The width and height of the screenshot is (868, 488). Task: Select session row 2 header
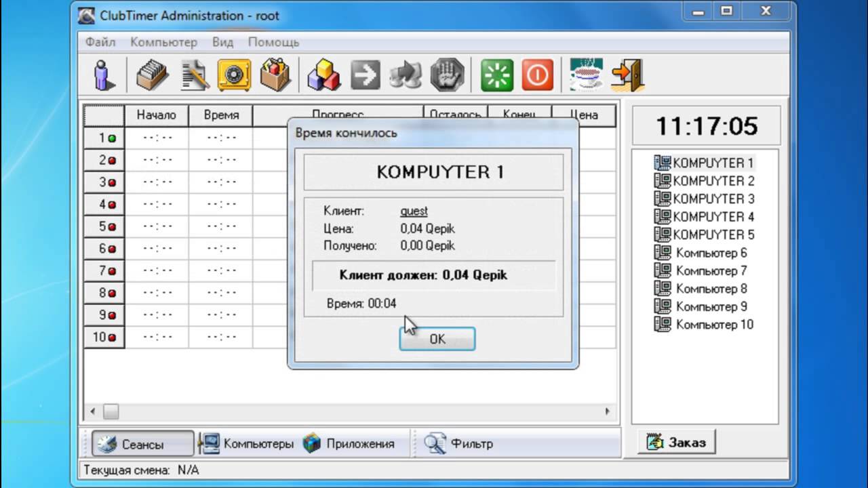tap(104, 161)
